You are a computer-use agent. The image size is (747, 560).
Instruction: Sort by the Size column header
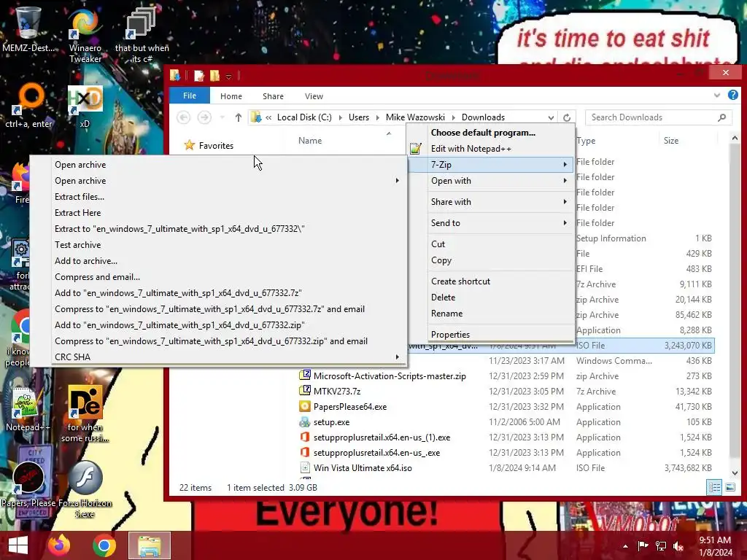[x=671, y=141]
